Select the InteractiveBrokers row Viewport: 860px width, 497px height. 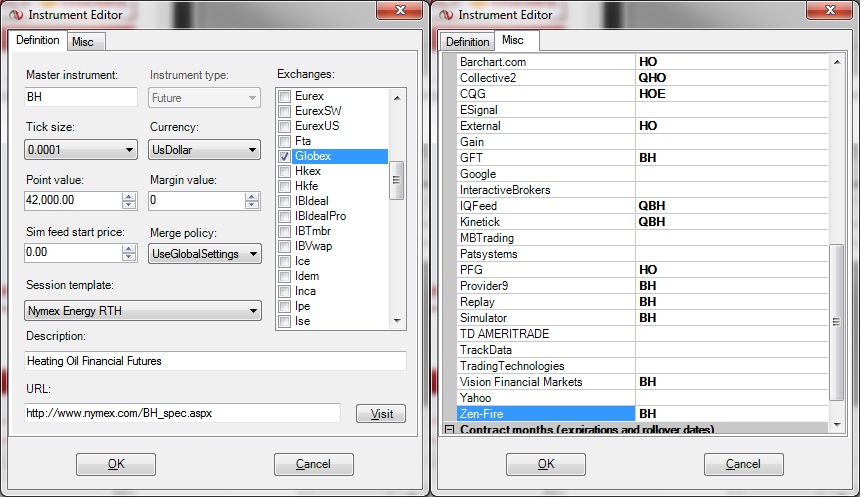(642, 190)
